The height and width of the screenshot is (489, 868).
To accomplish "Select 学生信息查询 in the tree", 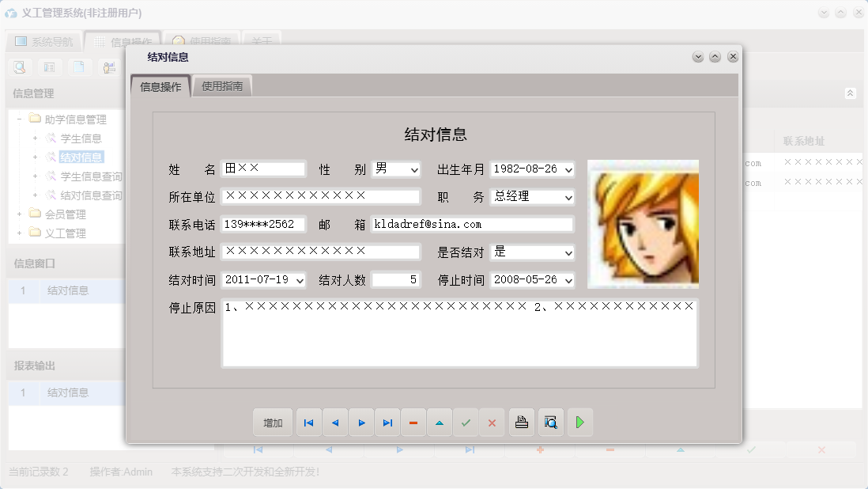I will tap(91, 176).
